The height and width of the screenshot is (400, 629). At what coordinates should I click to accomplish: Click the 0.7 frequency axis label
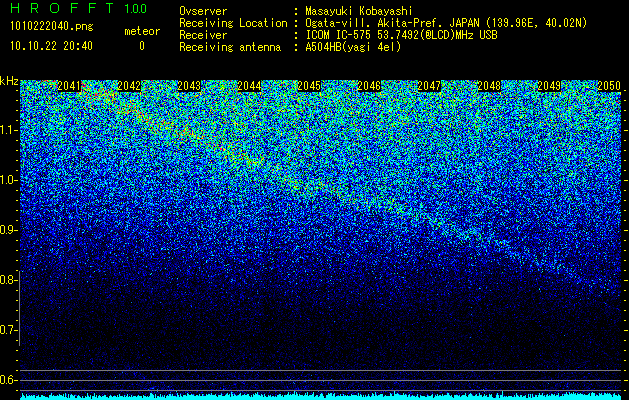(x=8, y=330)
